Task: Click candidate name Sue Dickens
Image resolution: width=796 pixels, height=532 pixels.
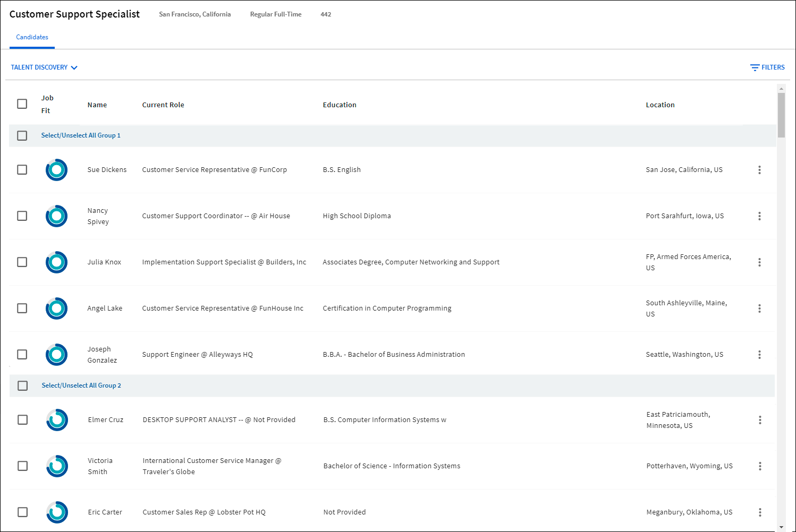Action: pyautogui.click(x=107, y=170)
